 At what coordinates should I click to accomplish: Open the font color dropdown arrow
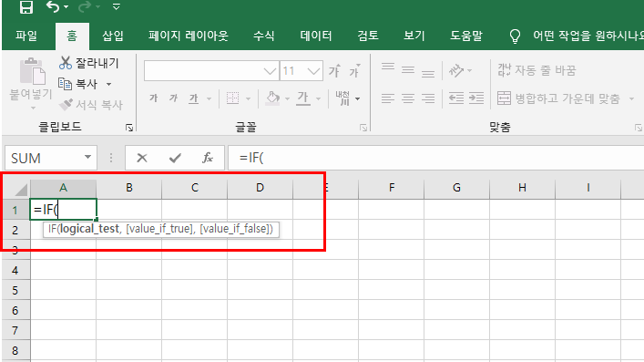point(318,98)
